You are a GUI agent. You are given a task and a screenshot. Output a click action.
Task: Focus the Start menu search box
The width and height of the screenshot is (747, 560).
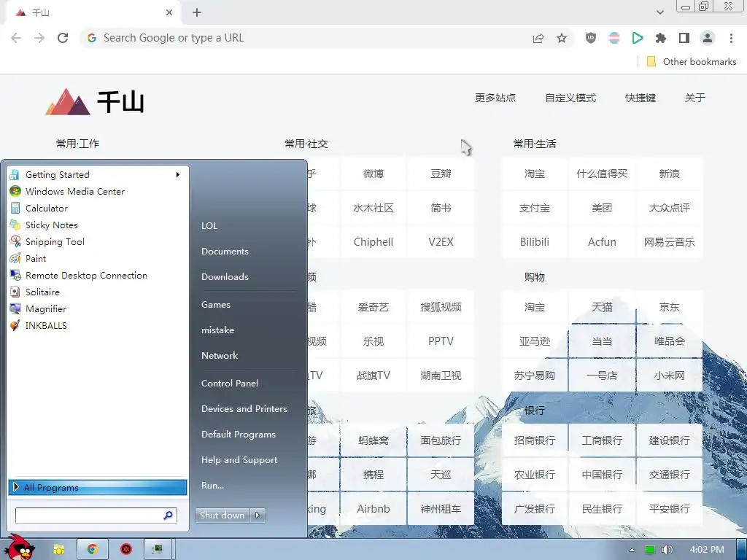click(96, 516)
